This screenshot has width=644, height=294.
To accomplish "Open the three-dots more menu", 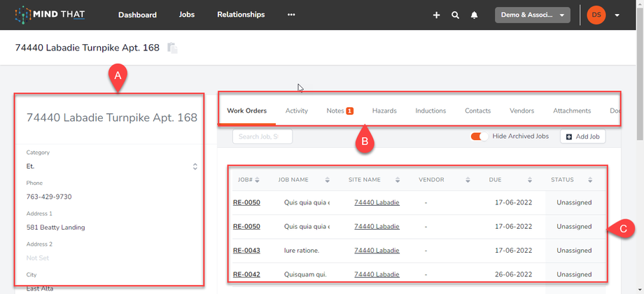I will [x=291, y=15].
